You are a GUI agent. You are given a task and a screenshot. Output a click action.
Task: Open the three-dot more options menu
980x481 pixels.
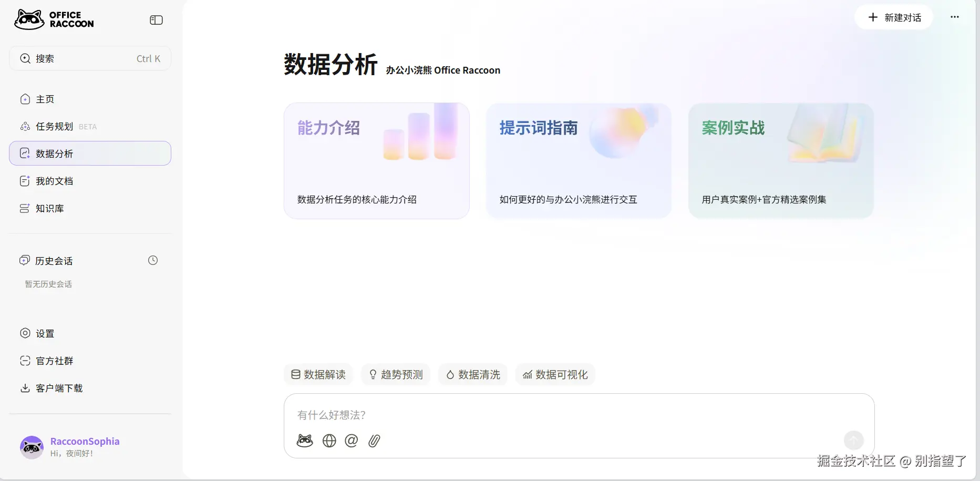955,17
